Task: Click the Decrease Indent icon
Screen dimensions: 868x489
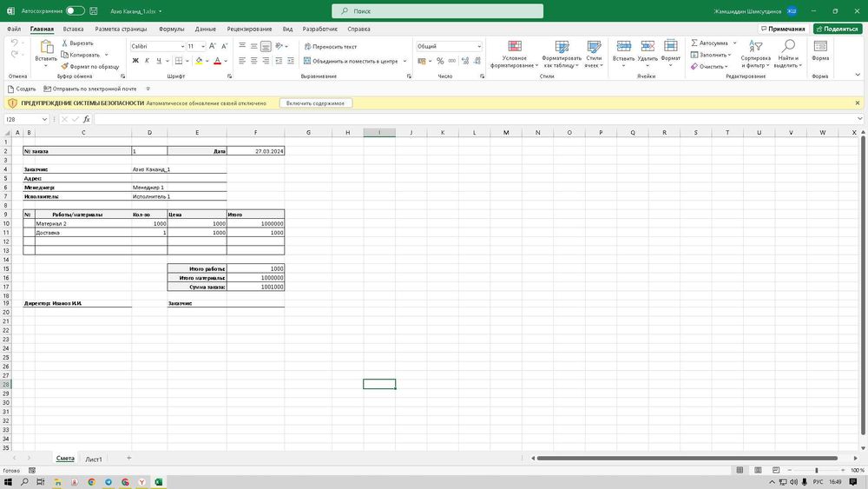Action: pos(279,61)
